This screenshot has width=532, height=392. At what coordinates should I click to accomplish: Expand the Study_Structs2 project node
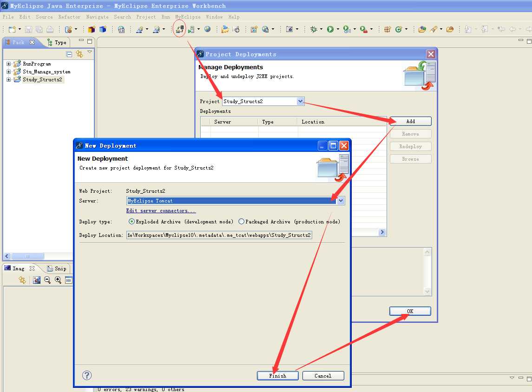8,79
